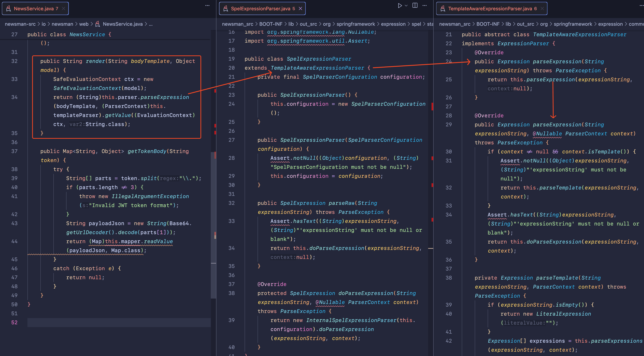Expand the 'newsman' breadcrumb in the left editor

62,24
